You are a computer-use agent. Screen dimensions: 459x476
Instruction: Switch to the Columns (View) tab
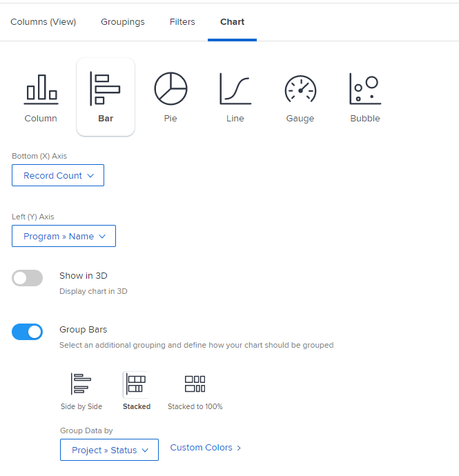43,22
